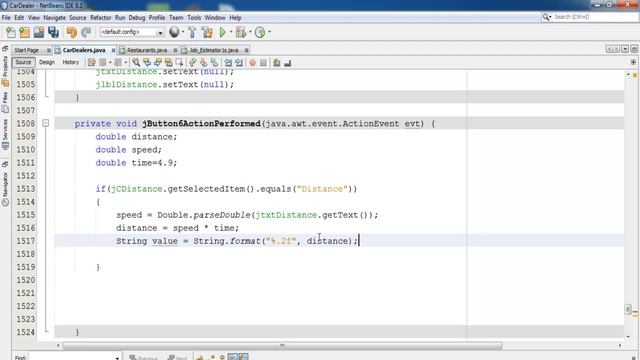Click line number 1517 in the gutter
Image resolution: width=640 pixels, height=360 pixels.
click(x=25, y=241)
